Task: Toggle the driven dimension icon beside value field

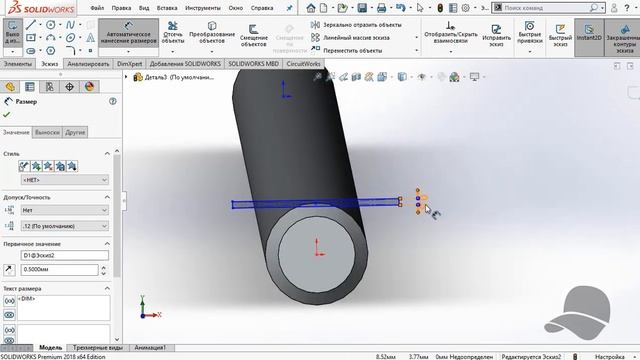Action: [x=9, y=270]
